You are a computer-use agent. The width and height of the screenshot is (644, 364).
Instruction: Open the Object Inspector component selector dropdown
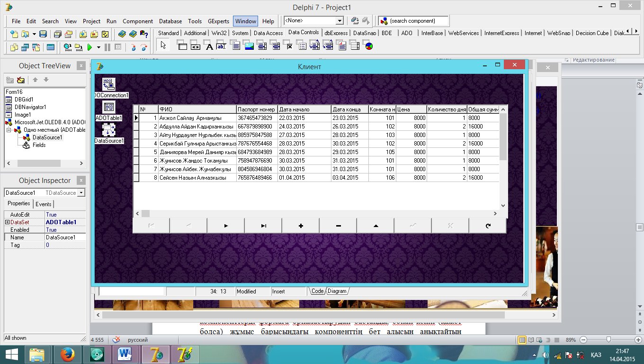81,193
